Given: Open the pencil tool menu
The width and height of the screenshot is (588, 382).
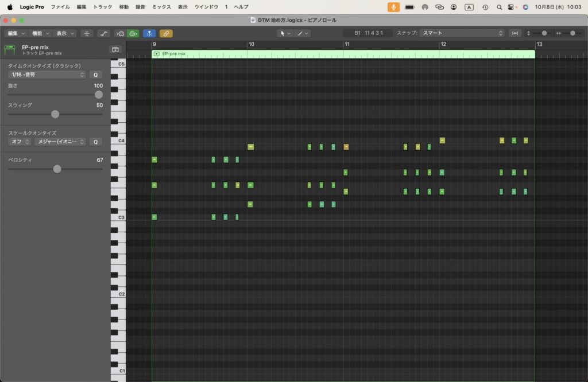Looking at the screenshot, I should [303, 33].
